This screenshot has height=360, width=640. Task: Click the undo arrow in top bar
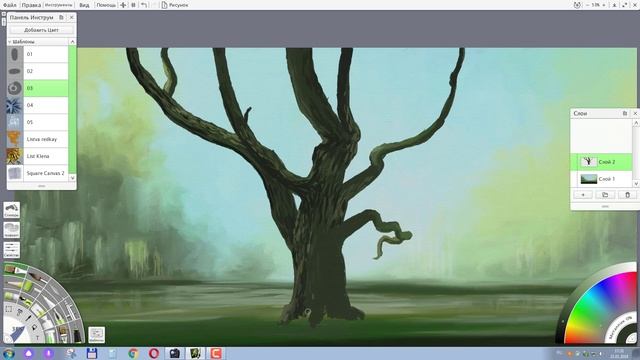coord(144,5)
